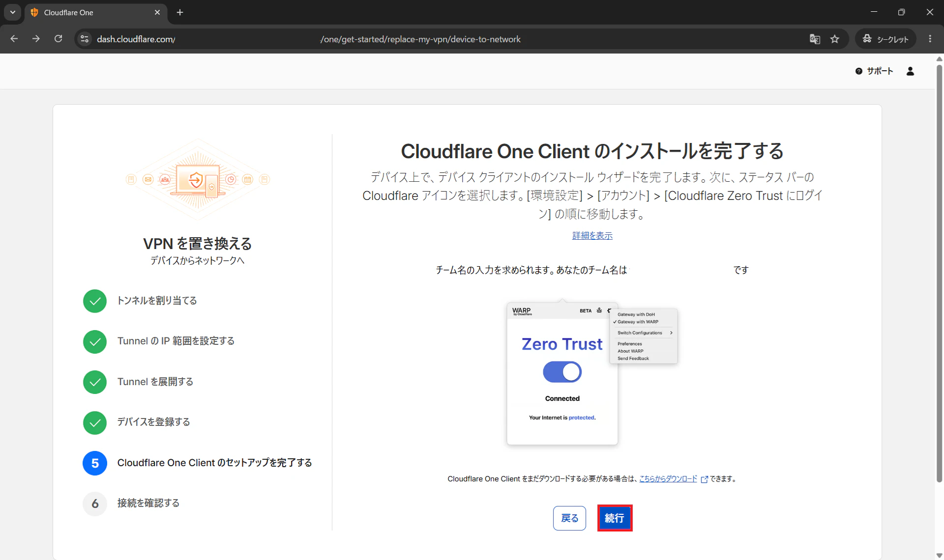Select the 接続を確認する step label
The image size is (944, 560).
[x=148, y=503]
